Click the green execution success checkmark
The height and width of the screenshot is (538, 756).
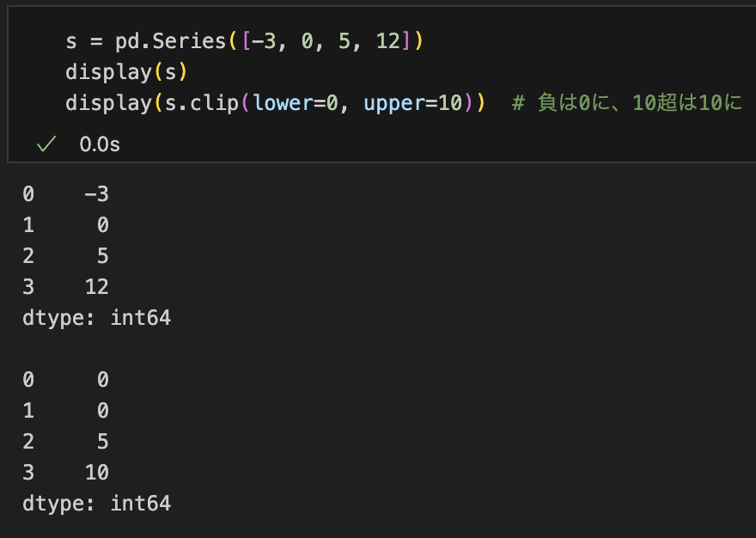tap(46, 144)
